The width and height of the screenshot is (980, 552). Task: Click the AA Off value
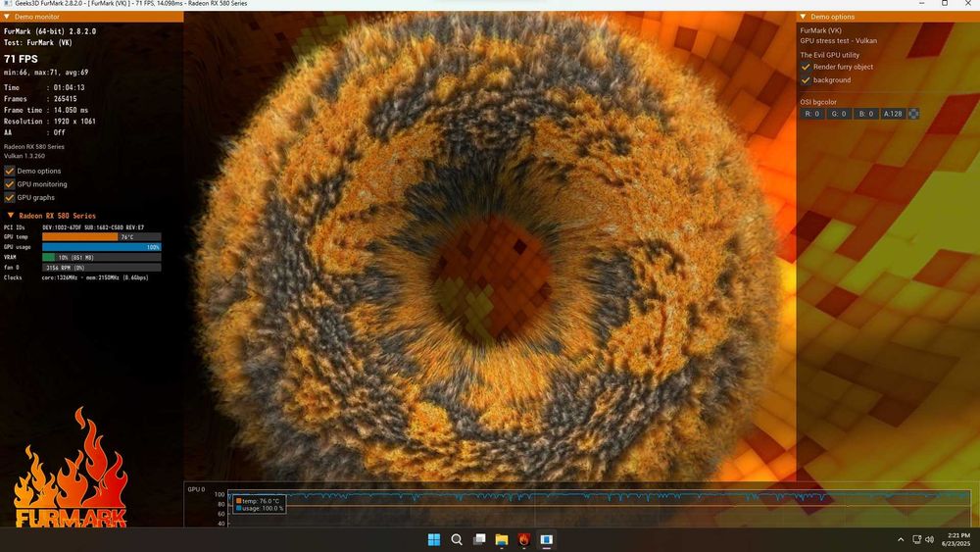pos(59,132)
